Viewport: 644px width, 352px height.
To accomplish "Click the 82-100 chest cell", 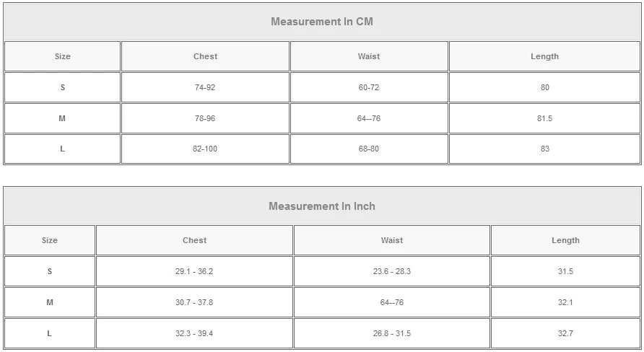I will pos(205,149).
